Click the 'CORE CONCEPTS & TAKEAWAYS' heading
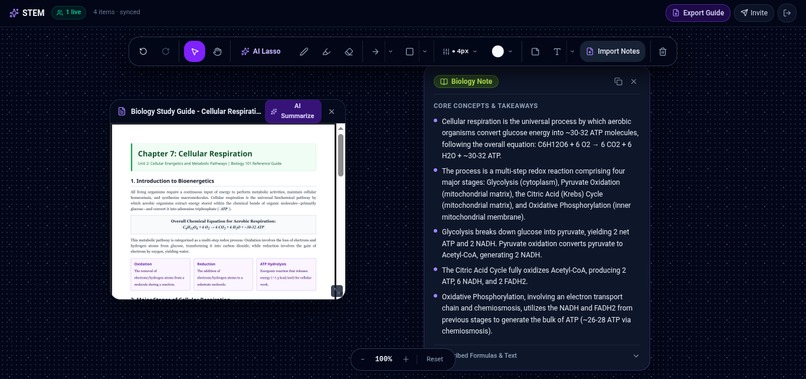 pyautogui.click(x=486, y=106)
